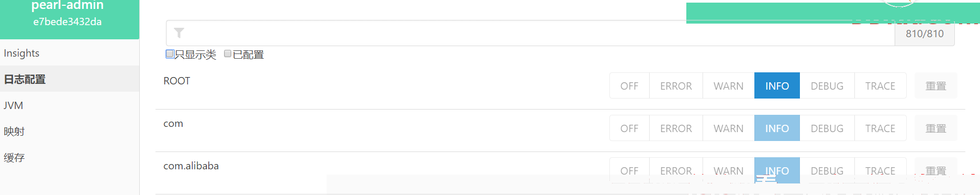Enable the 只显示类 checkbox
Image resolution: width=980 pixels, height=195 pixels.
pyautogui.click(x=170, y=53)
